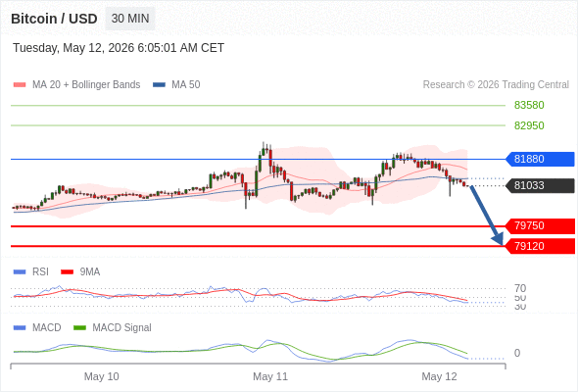Image resolution: width=578 pixels, height=392 pixels.
Task: Click the 79750 red support tag
Action: pos(539,225)
